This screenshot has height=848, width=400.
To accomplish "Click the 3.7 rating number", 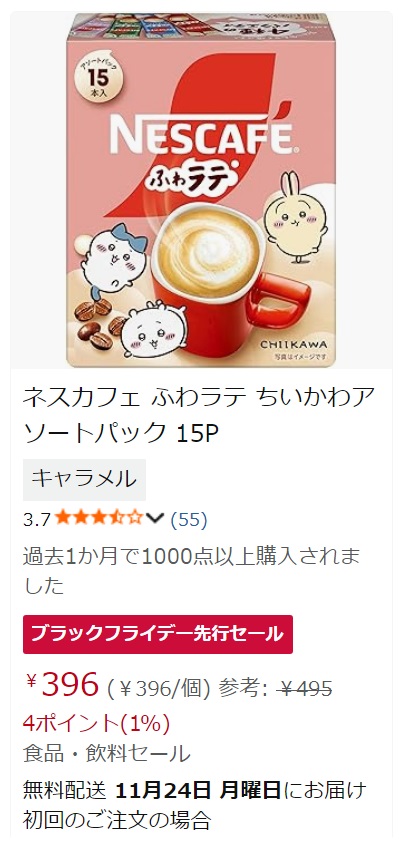I will [37, 520].
